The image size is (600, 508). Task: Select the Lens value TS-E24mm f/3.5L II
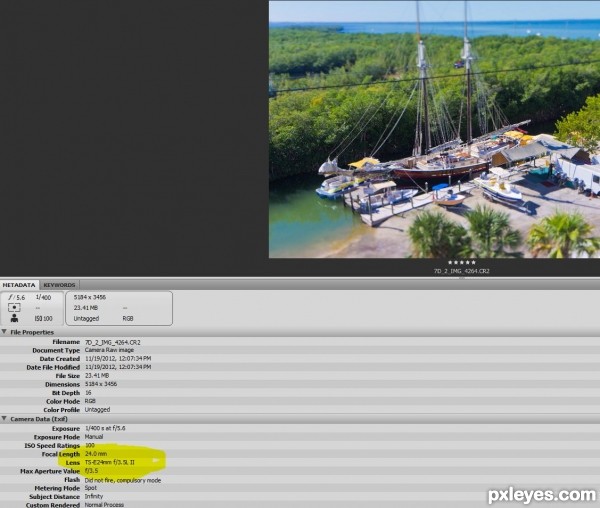pos(109,462)
